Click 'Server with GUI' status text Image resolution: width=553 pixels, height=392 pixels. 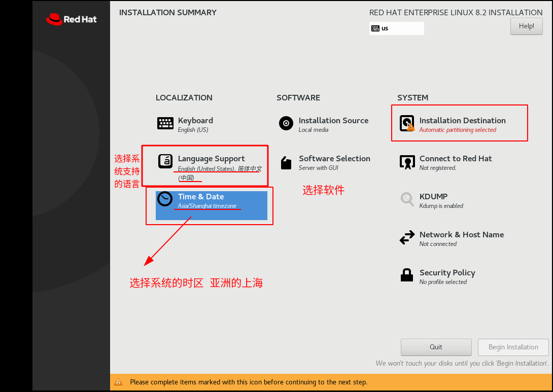[x=319, y=168]
